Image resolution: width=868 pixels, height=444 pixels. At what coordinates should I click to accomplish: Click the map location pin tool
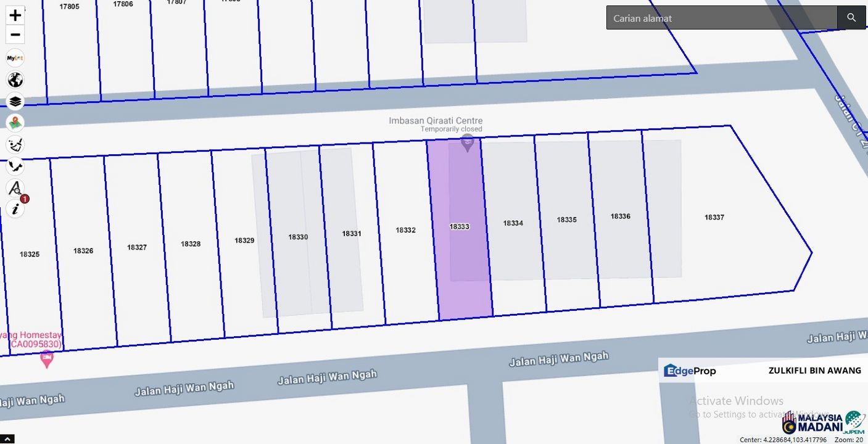(x=15, y=123)
